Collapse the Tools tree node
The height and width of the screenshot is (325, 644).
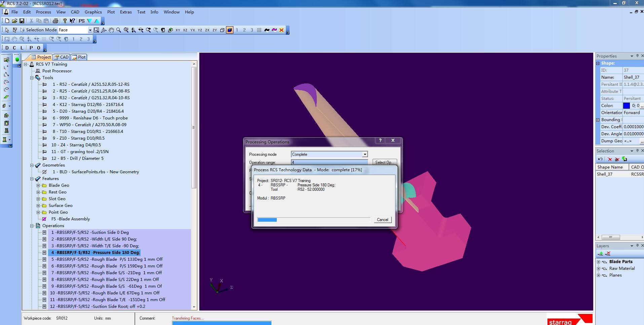point(32,78)
